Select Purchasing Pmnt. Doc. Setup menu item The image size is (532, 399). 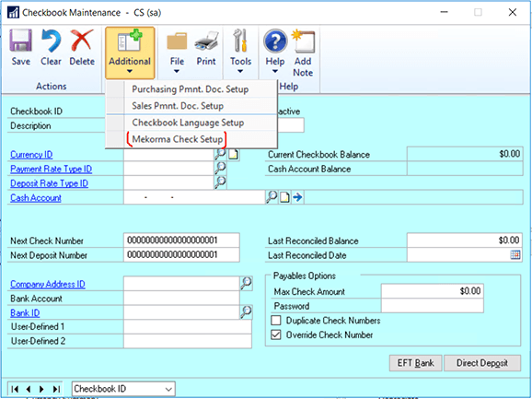coord(191,89)
